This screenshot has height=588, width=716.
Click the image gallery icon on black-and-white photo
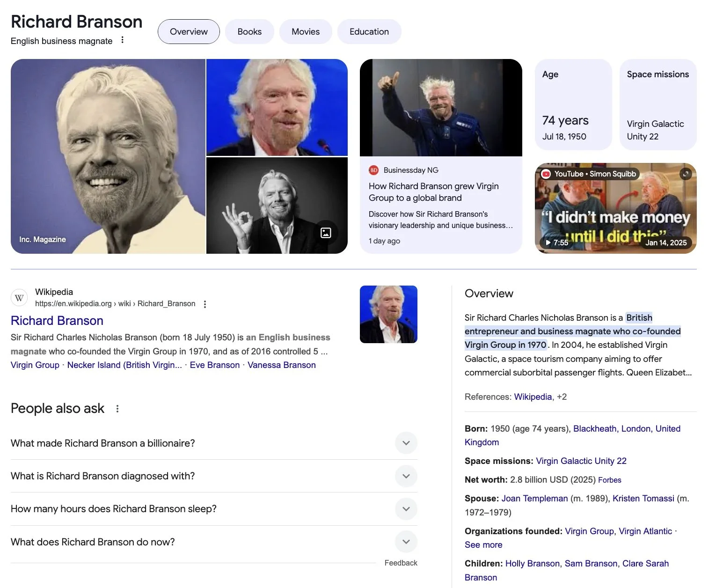(x=326, y=233)
